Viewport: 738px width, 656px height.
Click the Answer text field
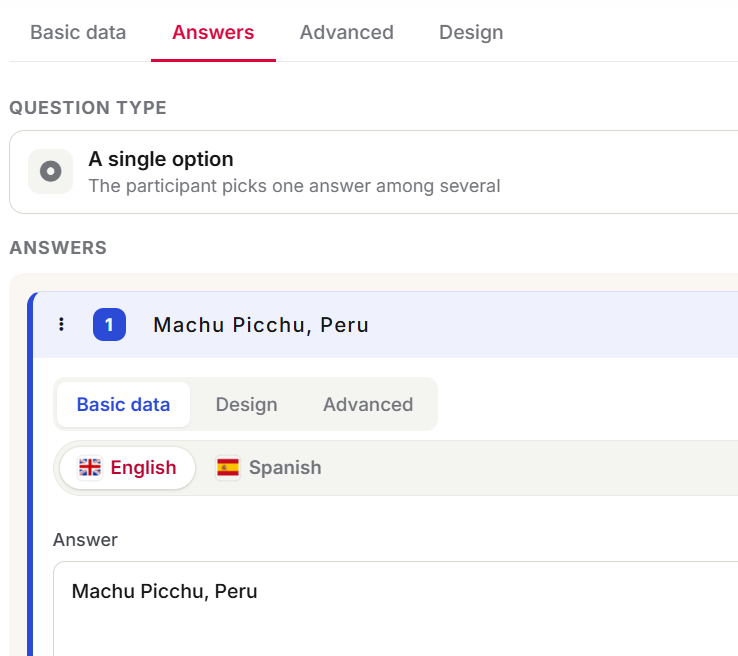point(395,608)
